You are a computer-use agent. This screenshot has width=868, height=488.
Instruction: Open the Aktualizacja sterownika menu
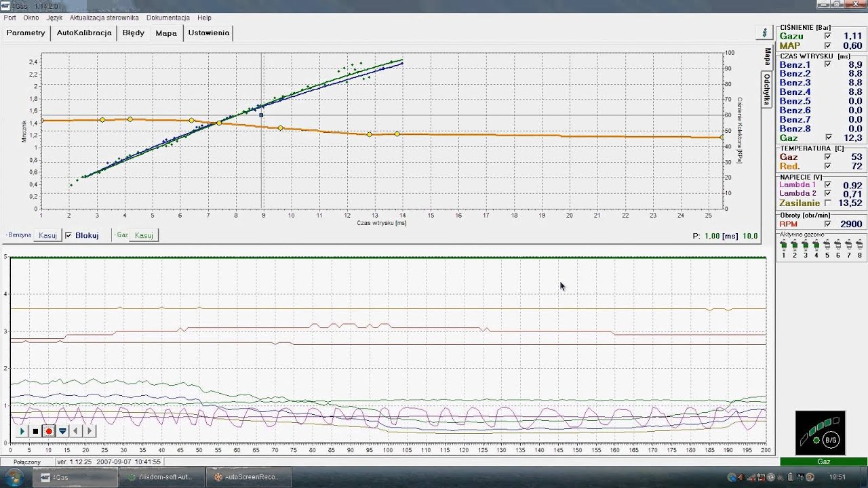pyautogui.click(x=104, y=18)
